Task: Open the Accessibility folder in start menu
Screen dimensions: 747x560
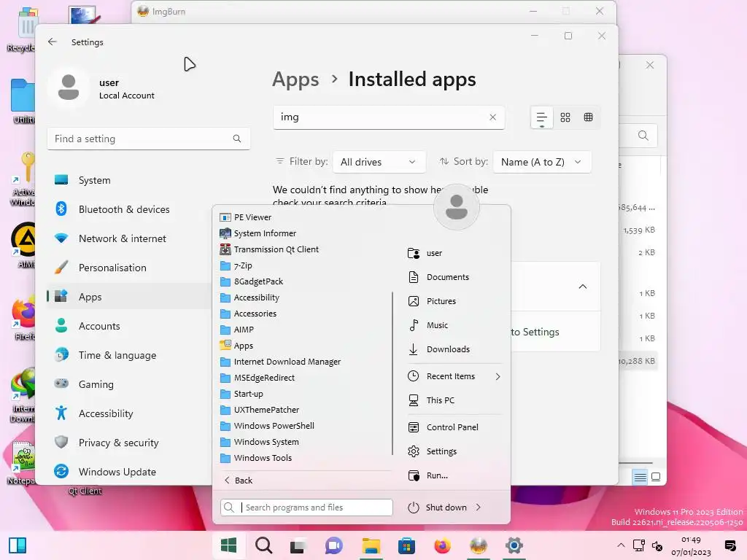Action: click(249, 297)
